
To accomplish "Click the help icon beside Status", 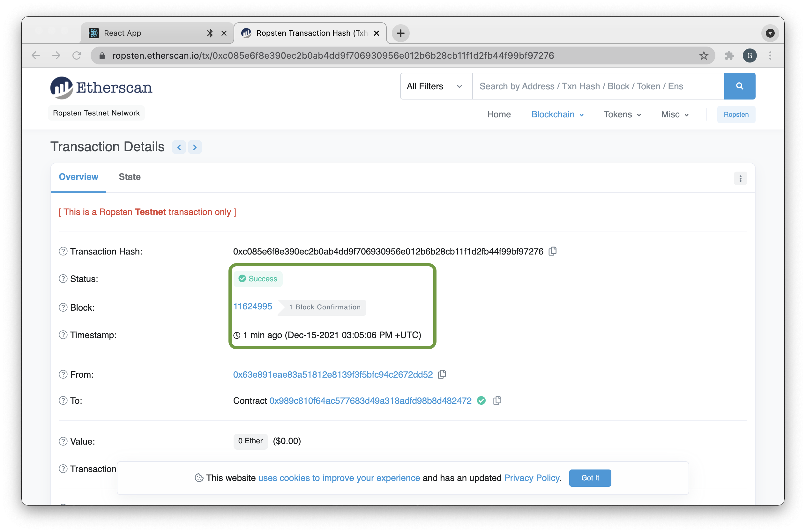I will 63,278.
